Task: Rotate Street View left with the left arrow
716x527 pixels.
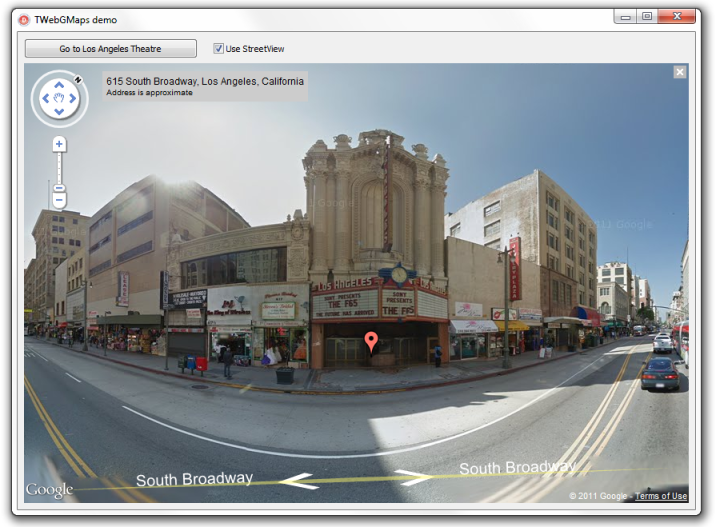Action: click(46, 98)
